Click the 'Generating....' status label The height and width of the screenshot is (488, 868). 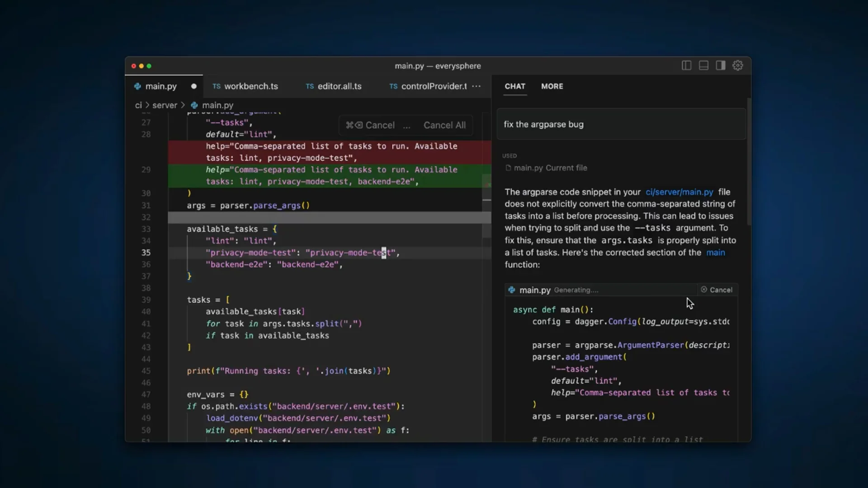(576, 290)
